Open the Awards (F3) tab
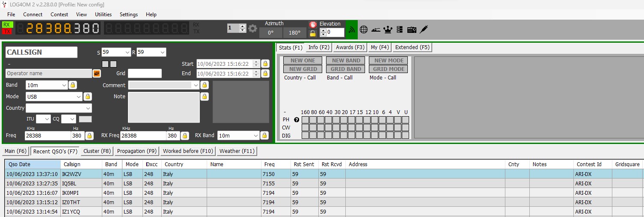Image resolution: width=644 pixels, height=217 pixels. (x=350, y=47)
